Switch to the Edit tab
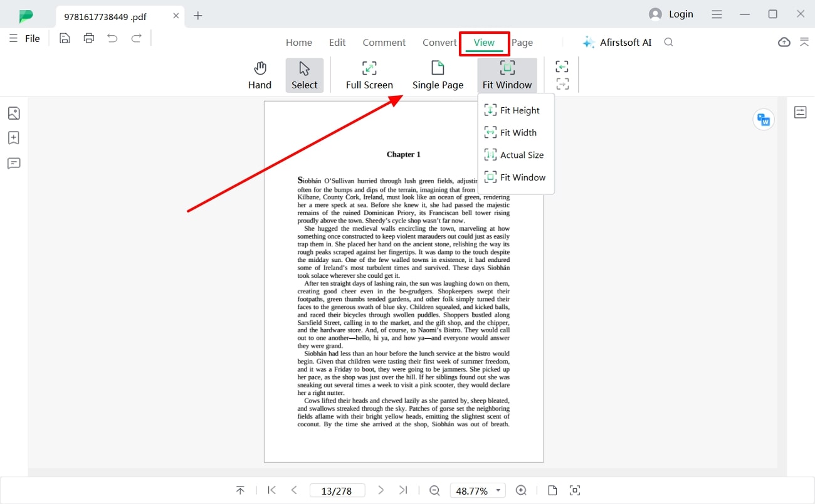815x504 pixels. pyautogui.click(x=337, y=43)
